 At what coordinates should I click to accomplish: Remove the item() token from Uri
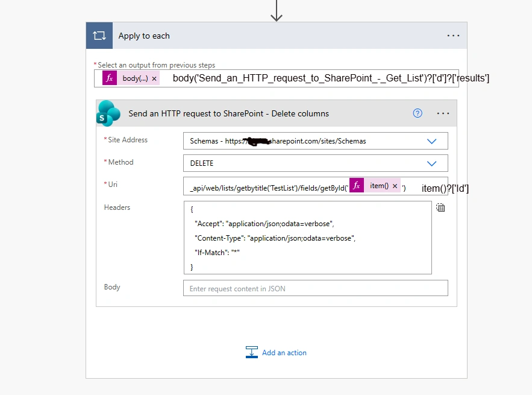pos(395,186)
